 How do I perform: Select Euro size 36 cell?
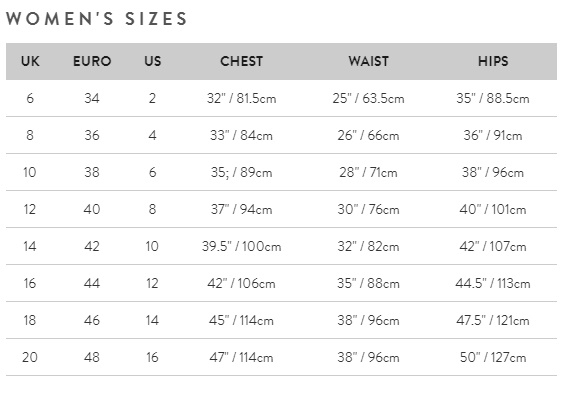pyautogui.click(x=92, y=135)
